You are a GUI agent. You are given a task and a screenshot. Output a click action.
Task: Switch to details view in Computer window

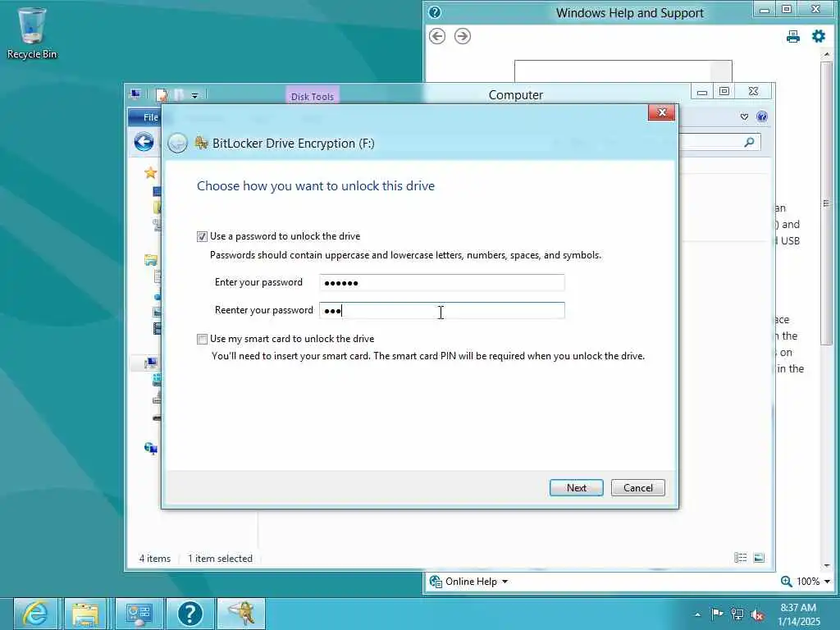(740, 558)
